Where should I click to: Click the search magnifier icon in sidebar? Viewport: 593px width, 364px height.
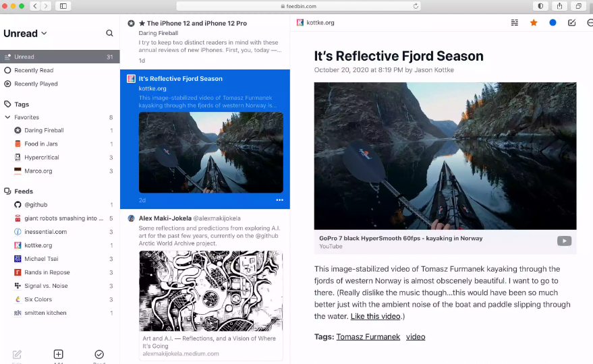click(109, 33)
